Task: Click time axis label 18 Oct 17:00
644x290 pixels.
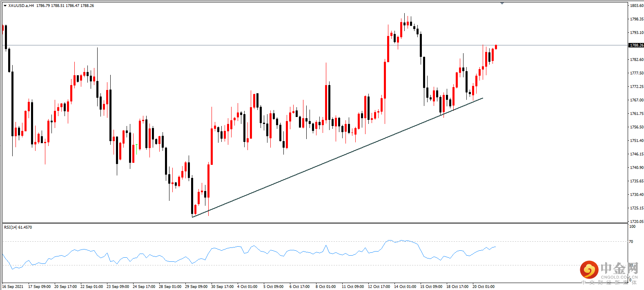Action: (x=457, y=287)
